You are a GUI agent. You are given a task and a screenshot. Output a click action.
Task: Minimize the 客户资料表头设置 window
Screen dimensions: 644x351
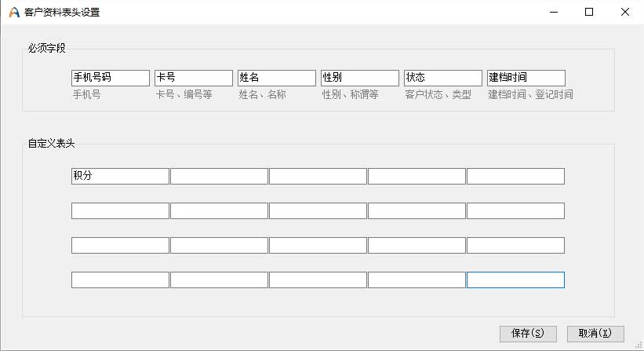pyautogui.click(x=553, y=12)
